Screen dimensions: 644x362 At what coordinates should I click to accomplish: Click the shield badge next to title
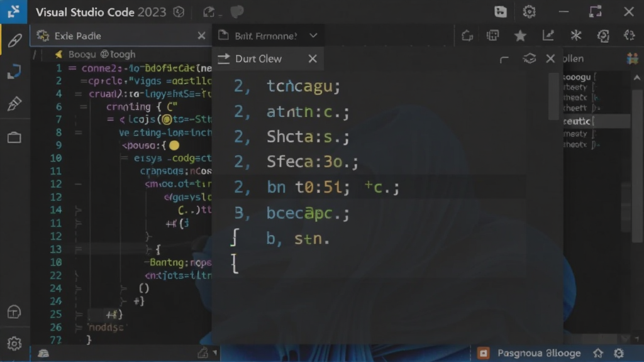(179, 12)
